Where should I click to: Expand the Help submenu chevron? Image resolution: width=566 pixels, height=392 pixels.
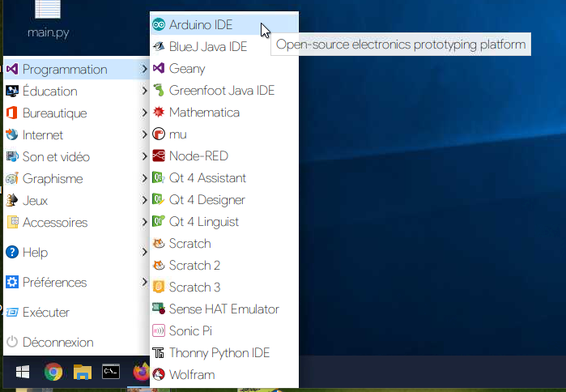(144, 252)
